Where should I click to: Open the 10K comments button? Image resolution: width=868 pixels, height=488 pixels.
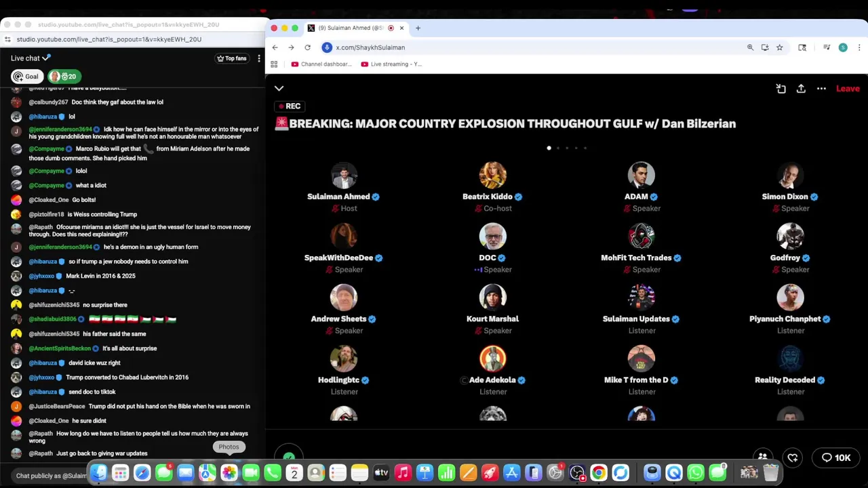[836, 458]
